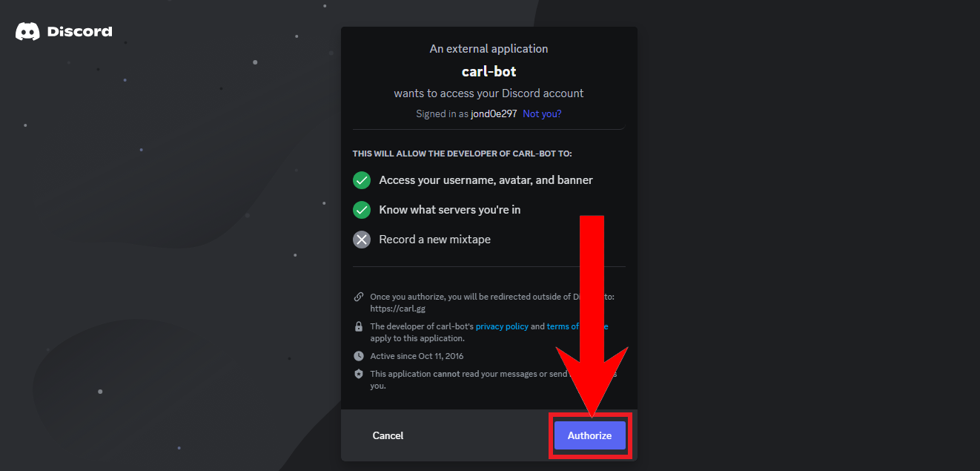Click the "Know what servers you're in" text
The image size is (980, 471).
[450, 210]
